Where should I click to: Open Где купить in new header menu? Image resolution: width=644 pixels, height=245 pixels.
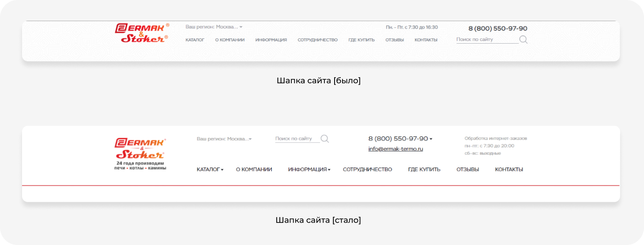424,170
